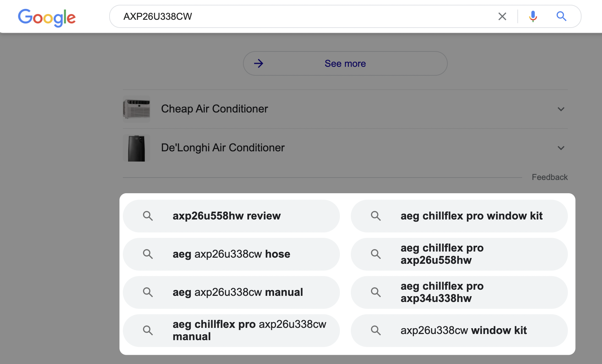Image resolution: width=602 pixels, height=364 pixels.
Task: Click magnifier icon beside axp26u338cw window kit
Action: coord(376,330)
